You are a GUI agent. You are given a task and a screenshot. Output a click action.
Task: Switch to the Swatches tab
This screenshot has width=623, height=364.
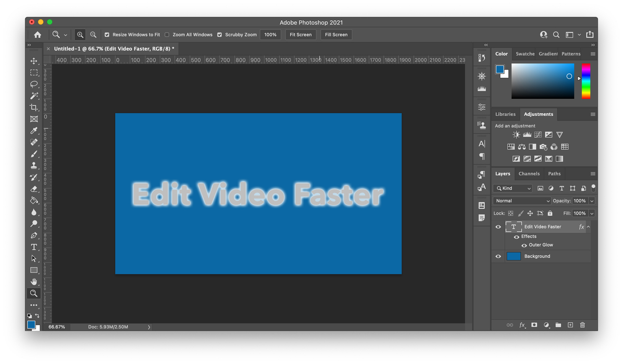pyautogui.click(x=525, y=54)
